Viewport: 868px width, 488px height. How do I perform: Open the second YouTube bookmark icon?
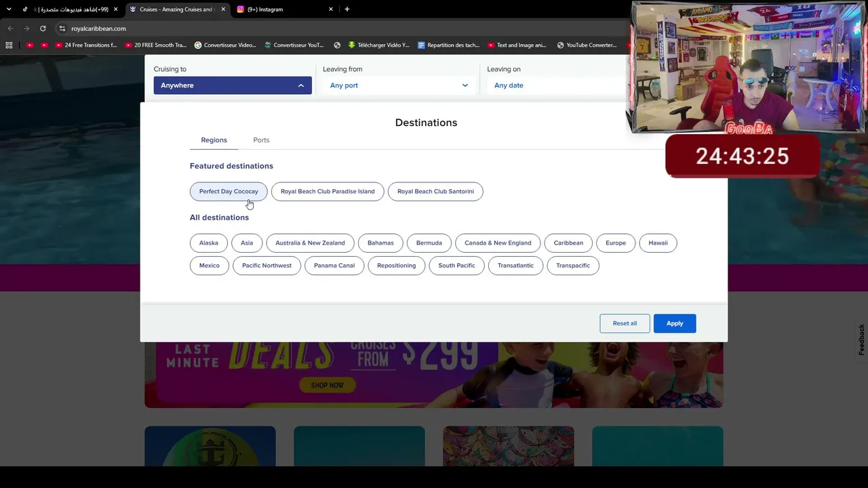coord(44,45)
